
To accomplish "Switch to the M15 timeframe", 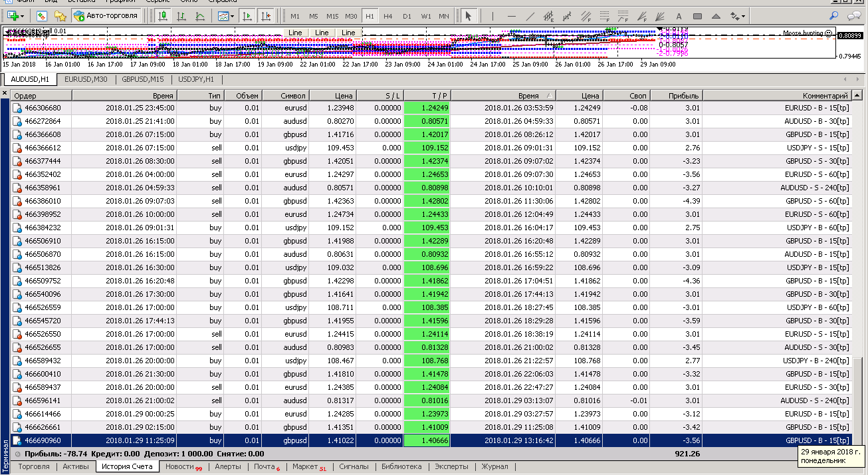I will click(x=332, y=15).
